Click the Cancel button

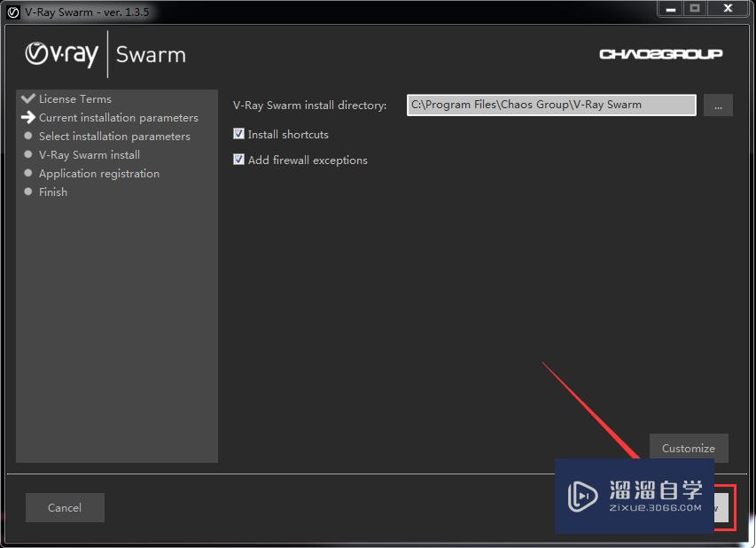point(65,507)
